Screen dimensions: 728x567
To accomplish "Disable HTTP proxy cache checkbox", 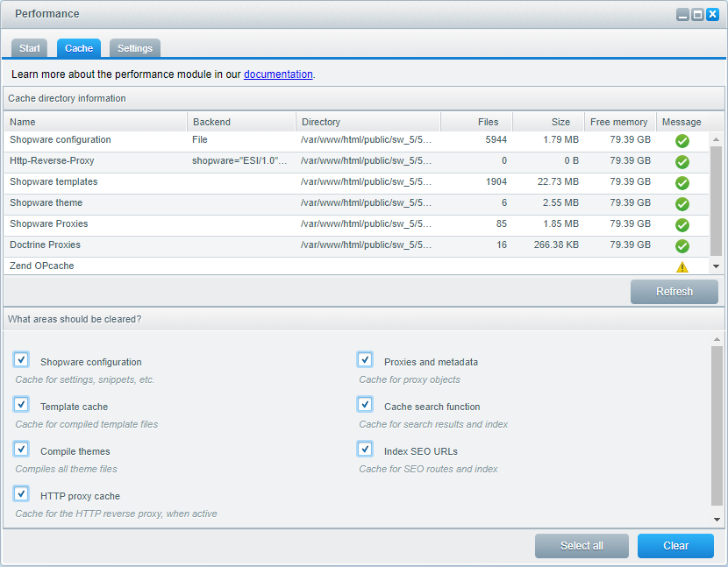I will (x=21, y=493).
